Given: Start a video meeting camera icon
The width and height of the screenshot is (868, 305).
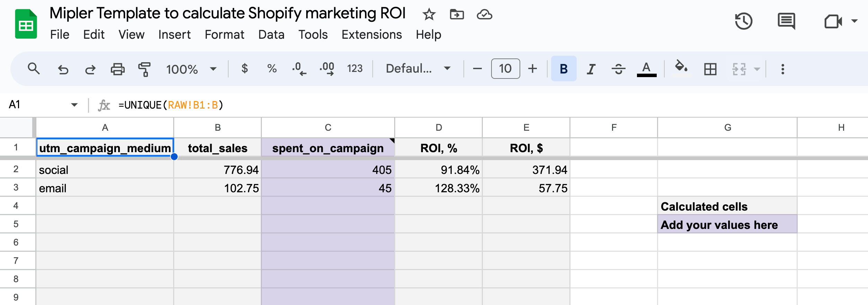Looking at the screenshot, I should click(x=833, y=21).
